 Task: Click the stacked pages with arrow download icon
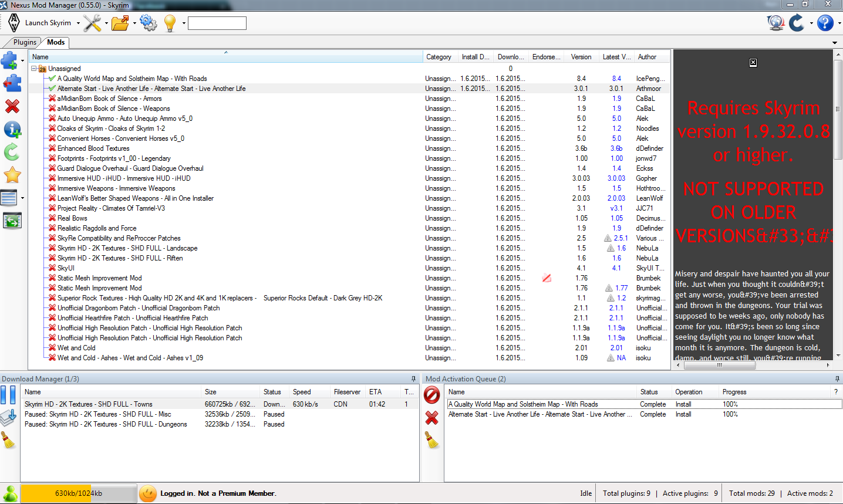pos(8,417)
